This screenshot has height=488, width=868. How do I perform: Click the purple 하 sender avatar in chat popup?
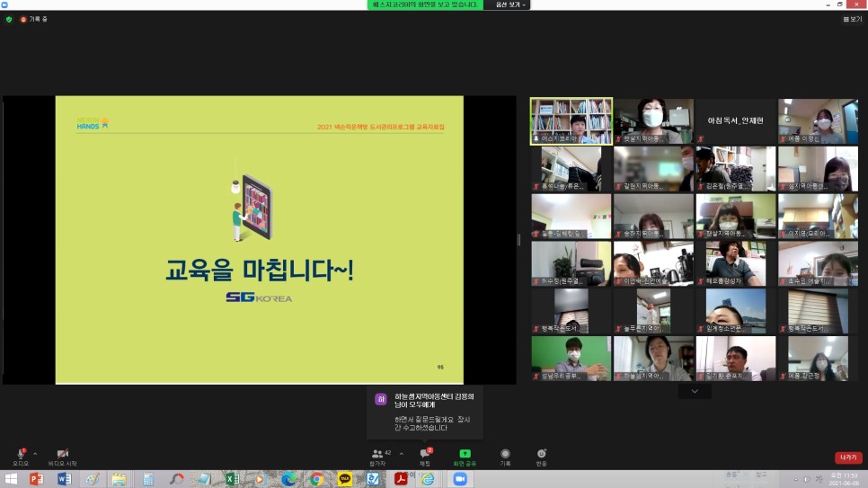[381, 399]
